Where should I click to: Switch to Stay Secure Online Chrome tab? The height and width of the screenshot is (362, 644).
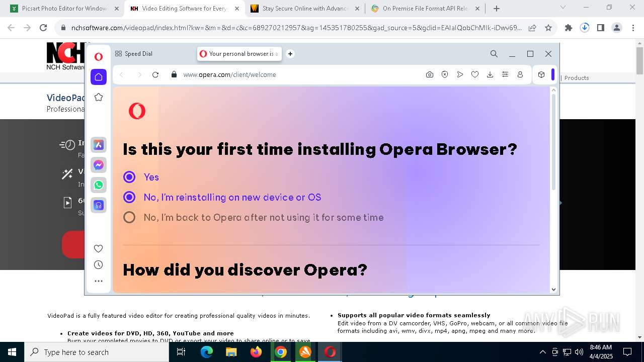[304, 9]
